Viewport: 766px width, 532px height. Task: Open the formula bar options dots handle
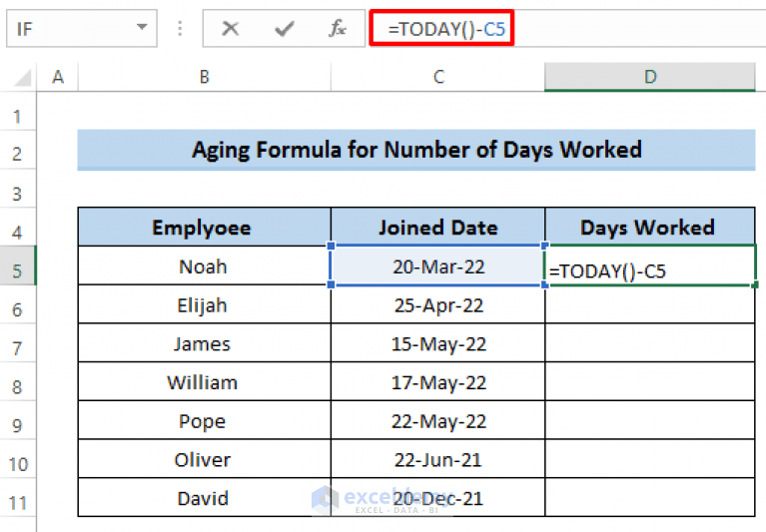click(180, 28)
